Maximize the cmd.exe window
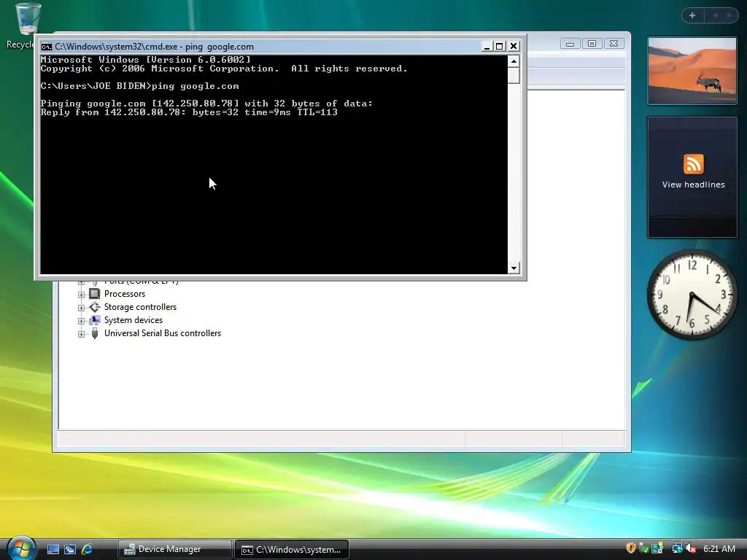This screenshot has width=747, height=560. click(x=499, y=46)
